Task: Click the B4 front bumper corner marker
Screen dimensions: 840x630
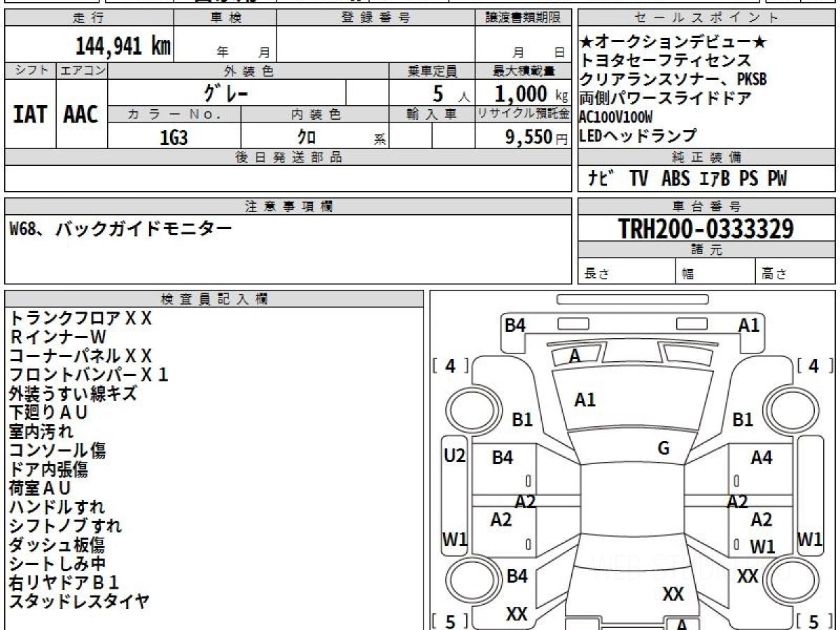Action: click(515, 325)
